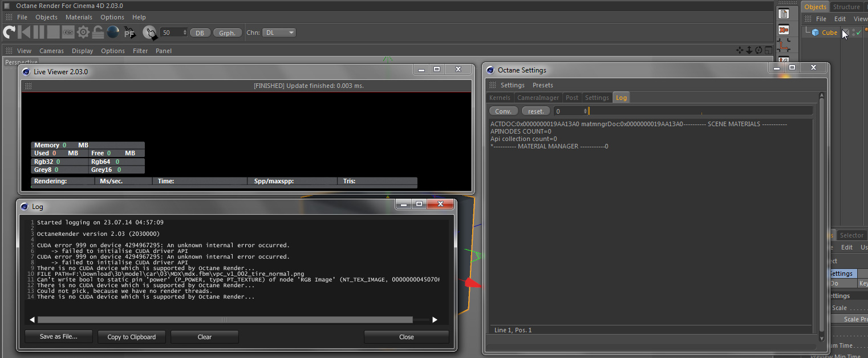This screenshot has width=868, height=358.
Task: Activate the pick material hand icon
Action: click(149, 33)
